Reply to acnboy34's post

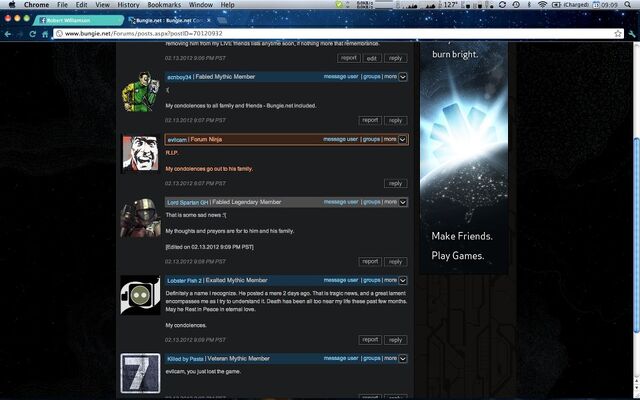click(x=395, y=120)
